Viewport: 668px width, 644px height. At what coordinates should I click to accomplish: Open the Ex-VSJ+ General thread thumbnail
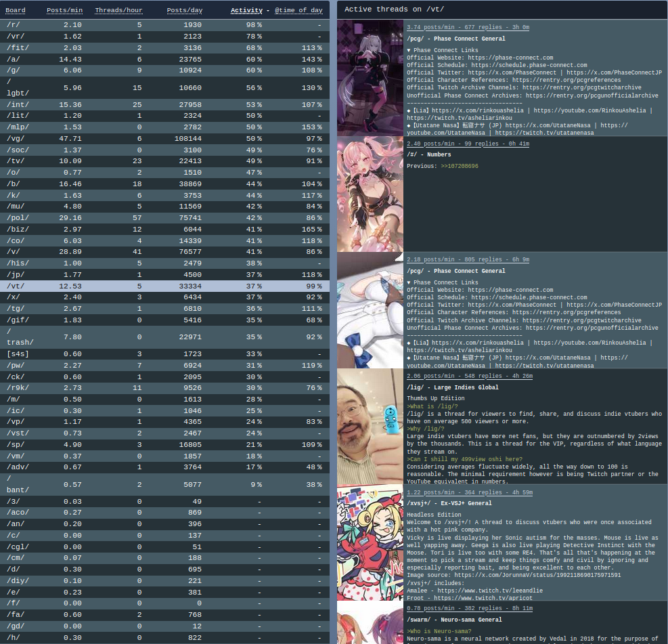pyautogui.click(x=370, y=542)
